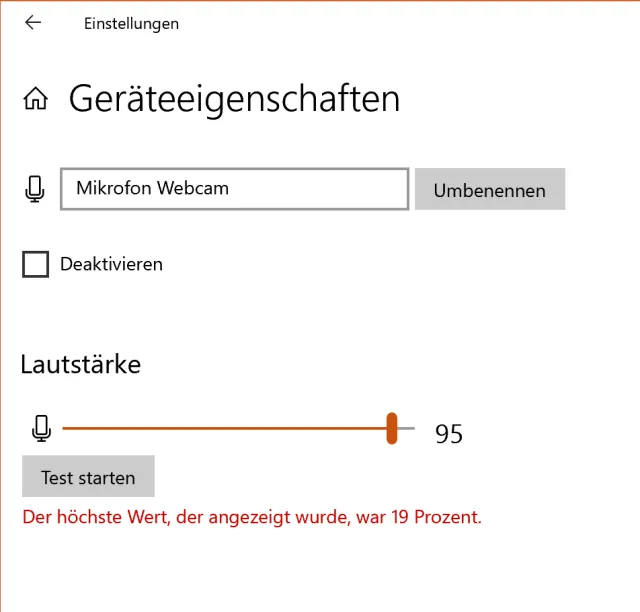The image size is (640, 612).
Task: Click the microphone icon beside volume slider
Action: click(x=41, y=429)
